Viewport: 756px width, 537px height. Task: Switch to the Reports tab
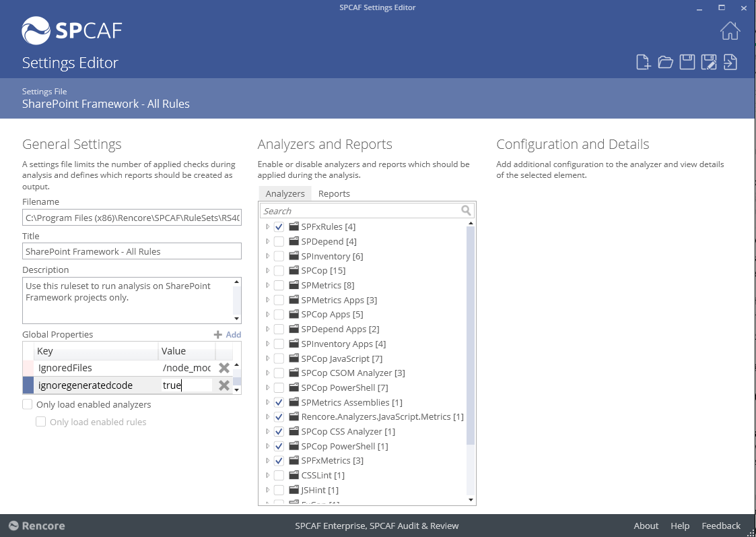(334, 193)
